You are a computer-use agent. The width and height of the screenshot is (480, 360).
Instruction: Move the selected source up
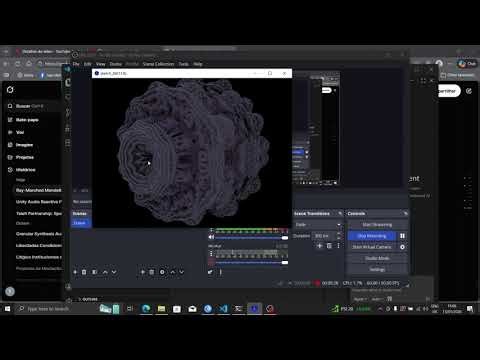coord(173,272)
